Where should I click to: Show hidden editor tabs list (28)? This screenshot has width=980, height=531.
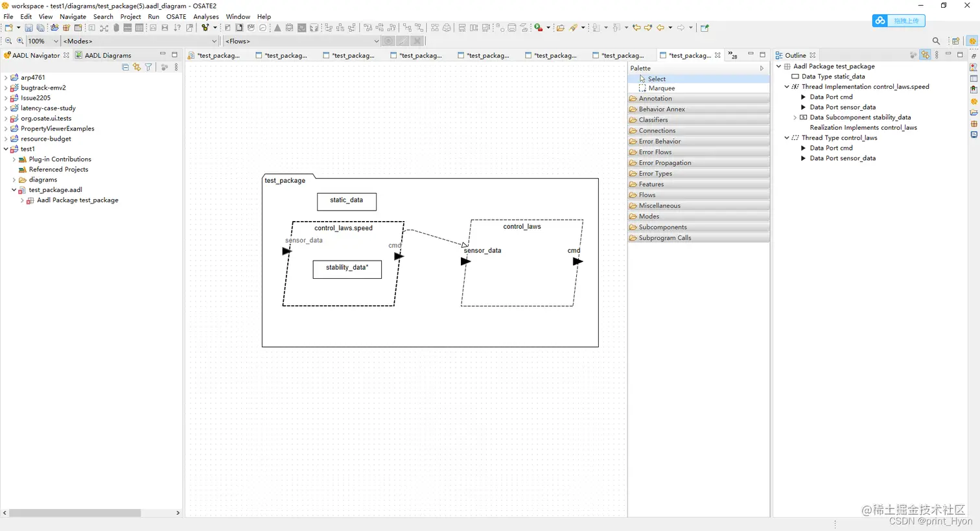click(733, 55)
